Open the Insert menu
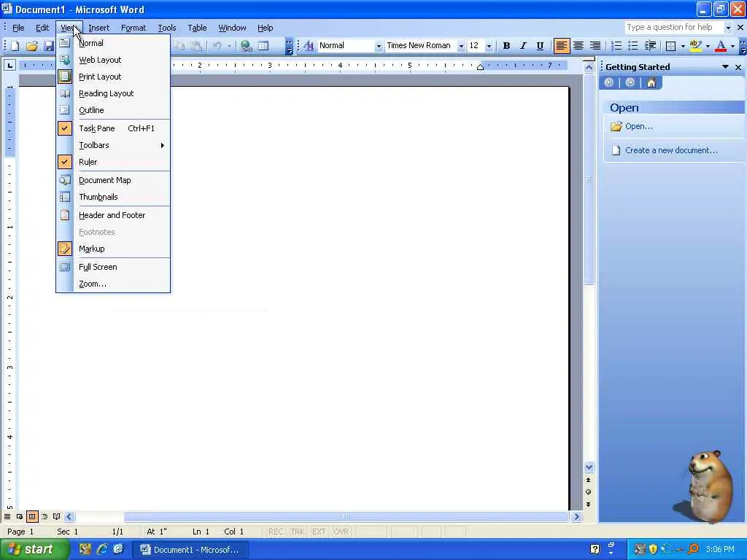The width and height of the screenshot is (747, 560). [98, 28]
